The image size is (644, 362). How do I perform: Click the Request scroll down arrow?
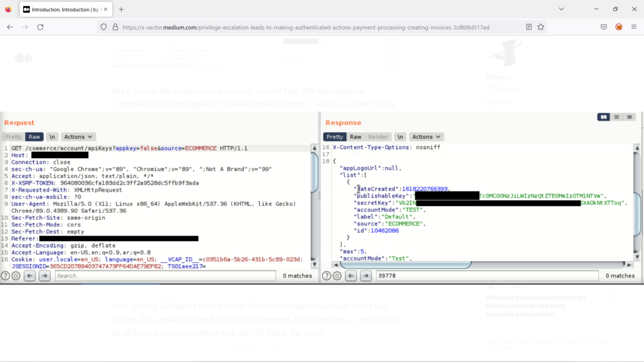point(314,264)
